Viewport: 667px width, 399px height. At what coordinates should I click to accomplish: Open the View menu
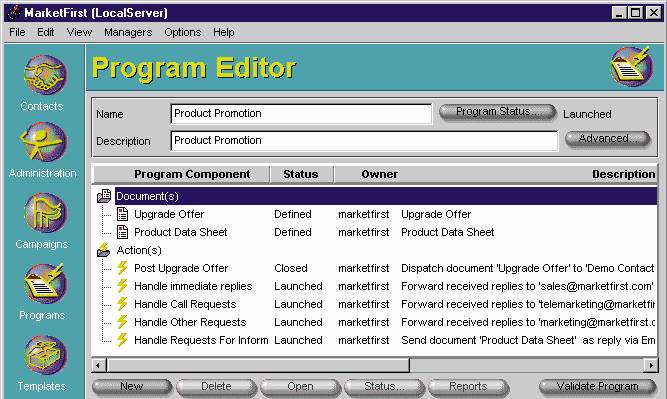click(79, 32)
